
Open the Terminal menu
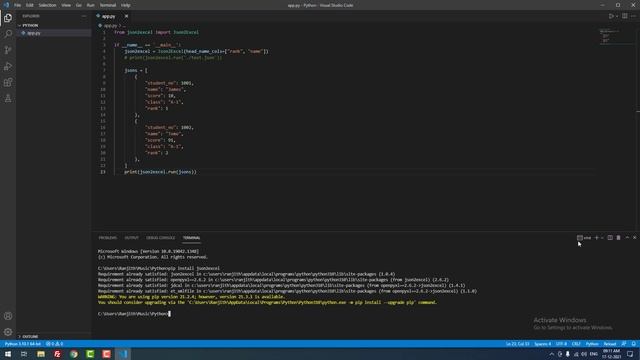(108, 5)
